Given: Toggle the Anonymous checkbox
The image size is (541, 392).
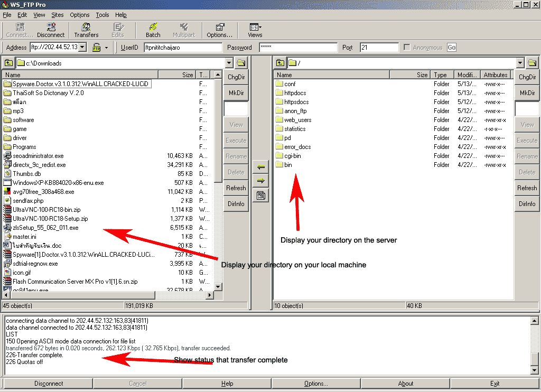Looking at the screenshot, I should (407, 47).
